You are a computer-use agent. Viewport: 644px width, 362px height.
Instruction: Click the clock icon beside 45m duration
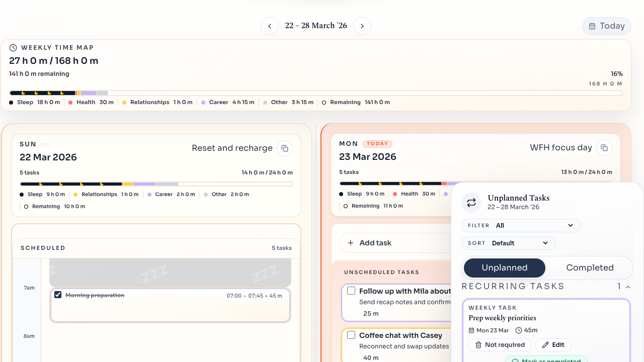coord(519,330)
